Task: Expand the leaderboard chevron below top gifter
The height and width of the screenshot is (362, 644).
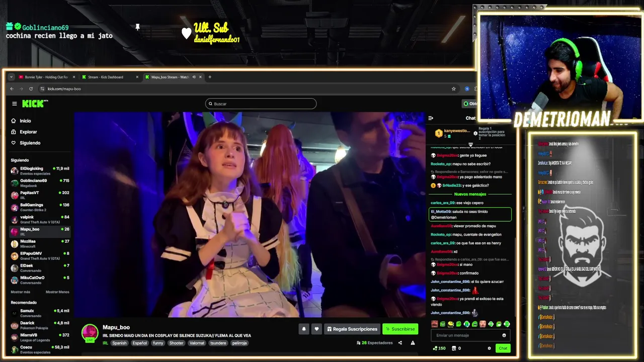Action: [x=470, y=144]
